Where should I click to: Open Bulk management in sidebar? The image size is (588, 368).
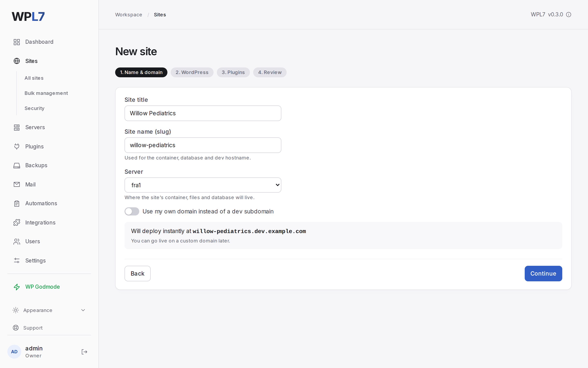[46, 93]
